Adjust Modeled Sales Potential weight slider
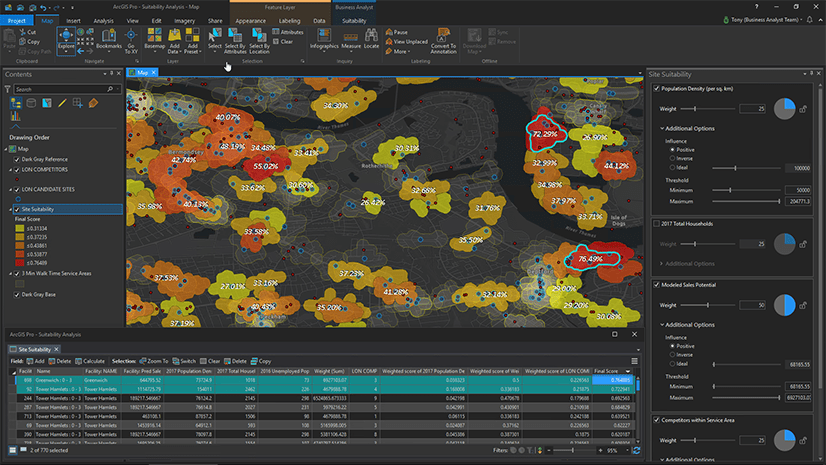This screenshot has height=465, width=826. 707,305
